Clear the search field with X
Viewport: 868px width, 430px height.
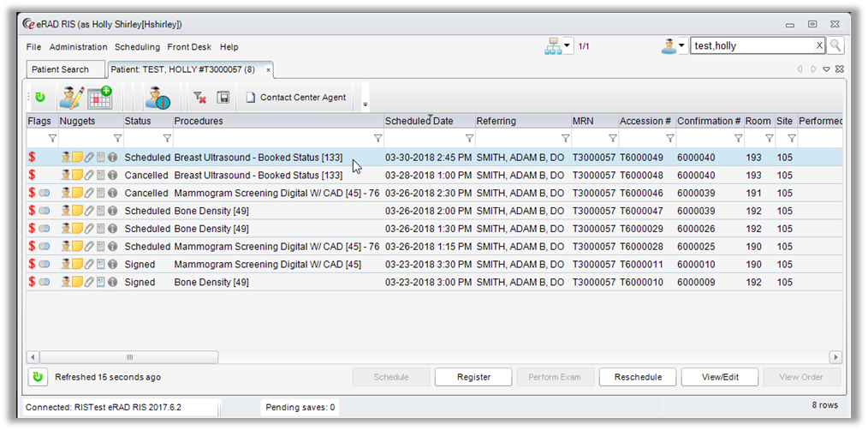tap(819, 46)
